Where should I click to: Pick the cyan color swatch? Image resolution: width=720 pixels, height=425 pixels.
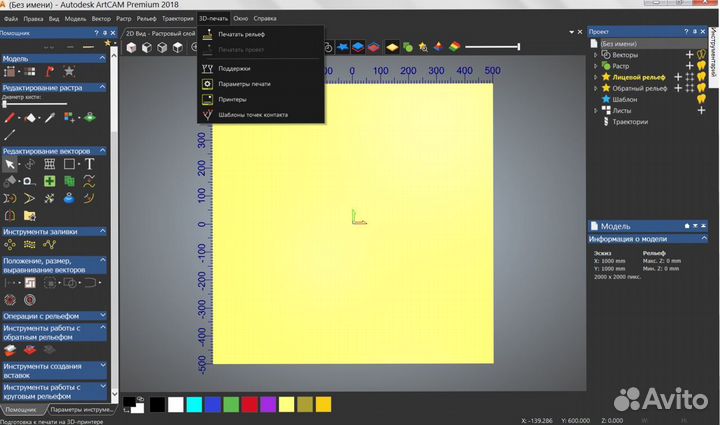[x=194, y=405]
